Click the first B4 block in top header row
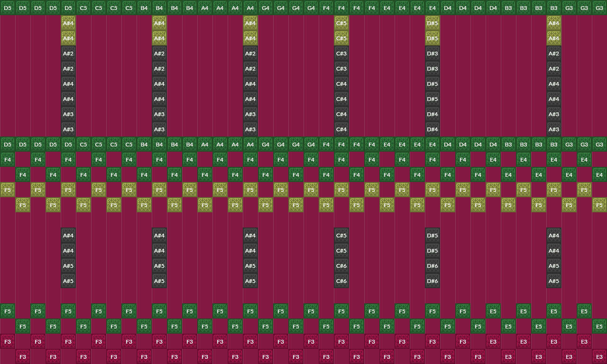The height and width of the screenshot is (364, 607). click(x=144, y=8)
